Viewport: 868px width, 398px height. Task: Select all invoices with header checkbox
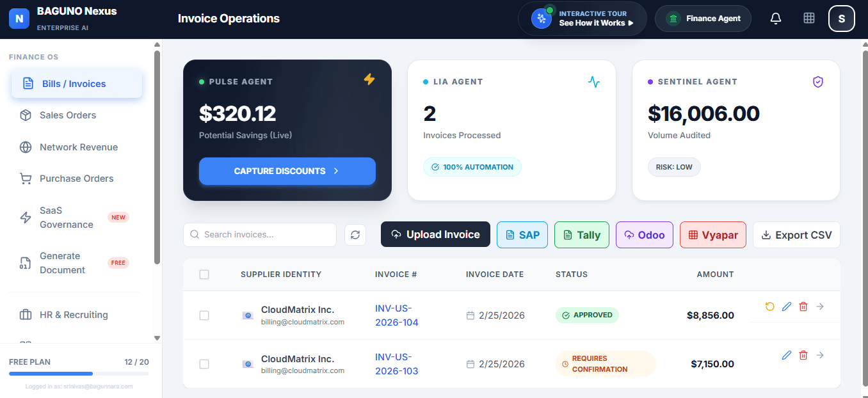[204, 274]
